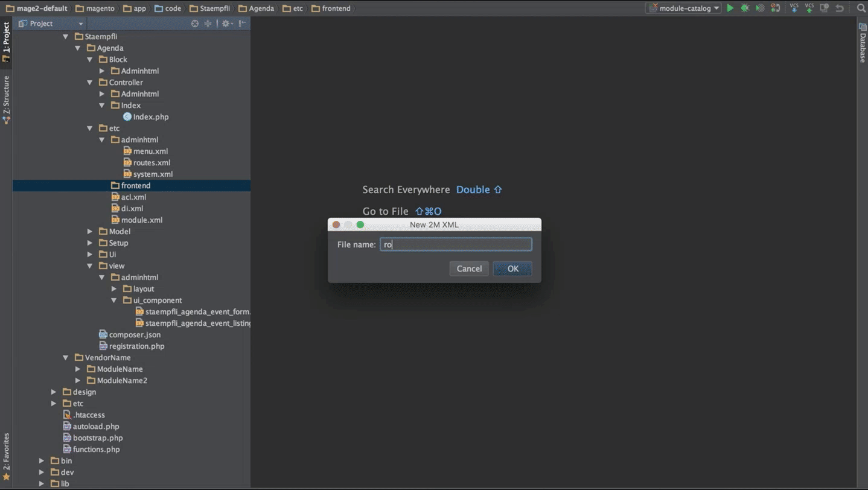Select module.xml file
The width and height of the screenshot is (868, 490).
(x=136, y=220)
